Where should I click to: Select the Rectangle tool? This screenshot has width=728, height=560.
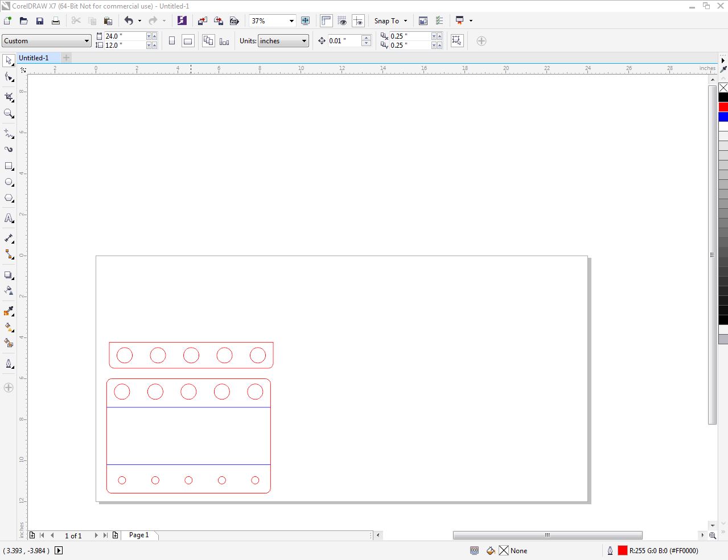[x=9, y=166]
